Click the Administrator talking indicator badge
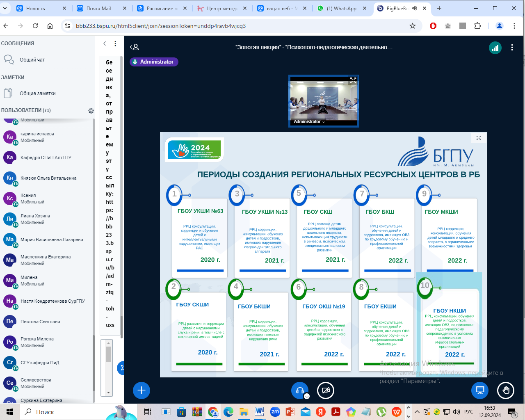Screen dimensions: 525x420 click(154, 62)
